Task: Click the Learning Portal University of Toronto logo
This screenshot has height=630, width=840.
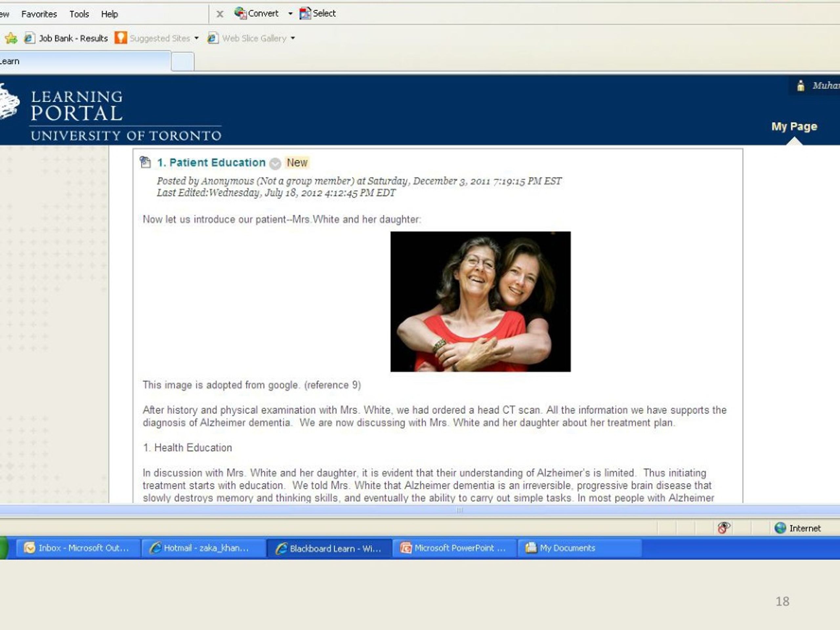Action: tap(111, 113)
